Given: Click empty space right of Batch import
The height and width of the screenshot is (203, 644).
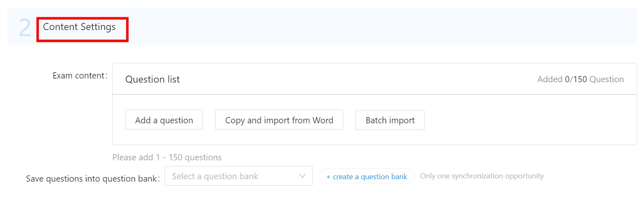Looking at the screenshot, I should click(x=527, y=120).
